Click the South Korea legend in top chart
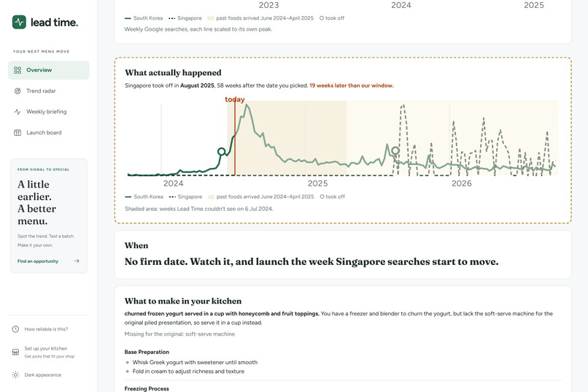 [144, 18]
